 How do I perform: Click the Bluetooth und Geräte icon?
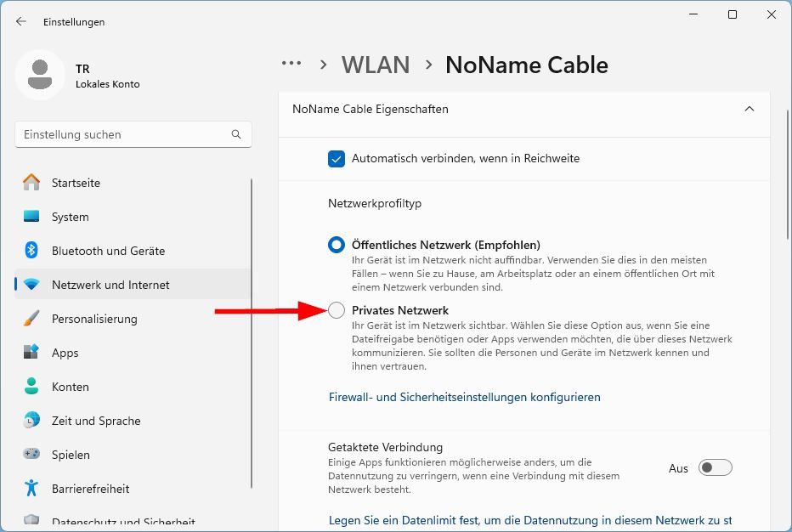pyautogui.click(x=31, y=251)
